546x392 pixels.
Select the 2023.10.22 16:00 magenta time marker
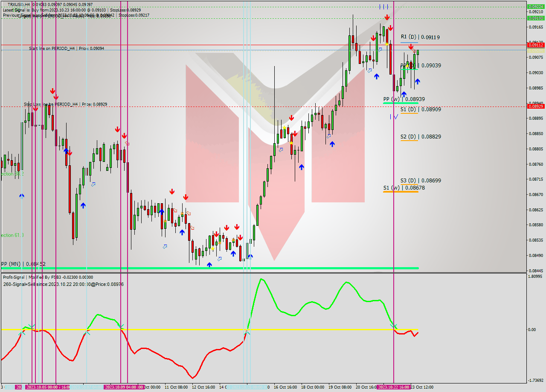tap(393, 387)
